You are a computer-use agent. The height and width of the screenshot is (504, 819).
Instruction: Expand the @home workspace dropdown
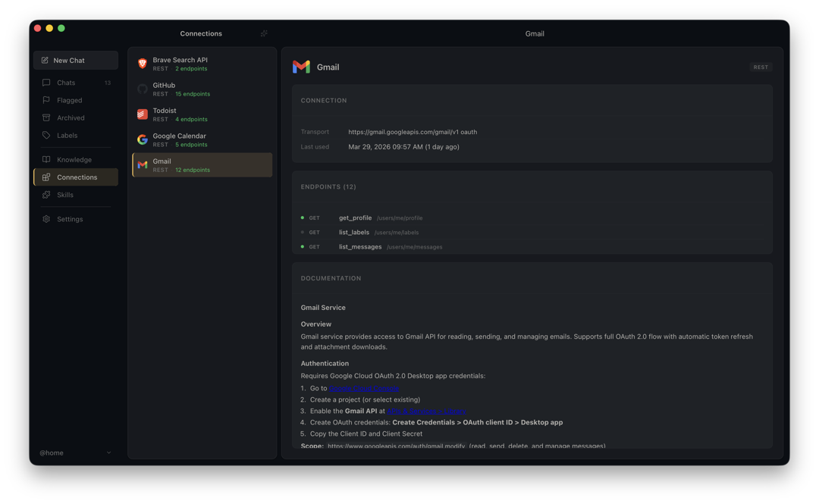[108, 452]
